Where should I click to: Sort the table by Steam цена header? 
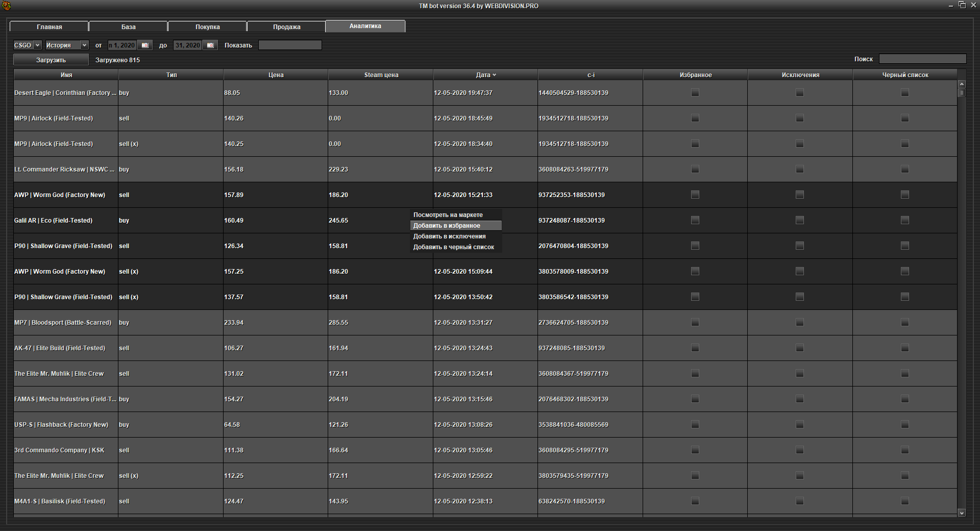(381, 75)
